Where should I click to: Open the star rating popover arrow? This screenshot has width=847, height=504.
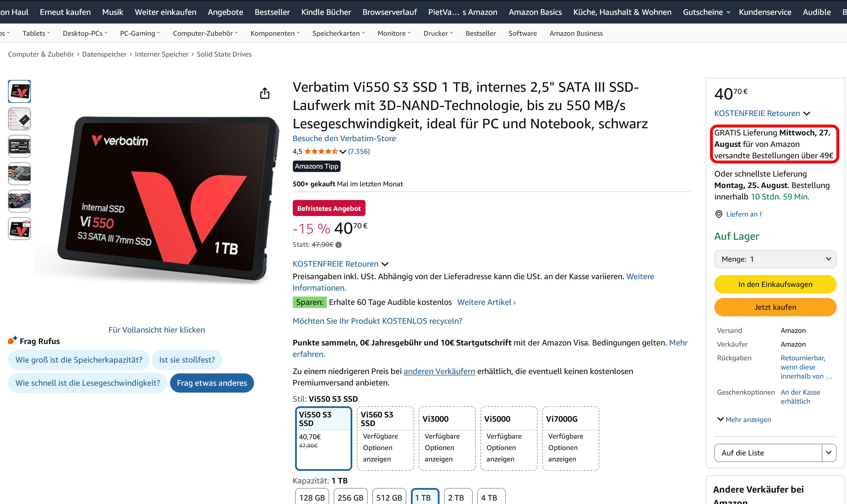click(343, 151)
